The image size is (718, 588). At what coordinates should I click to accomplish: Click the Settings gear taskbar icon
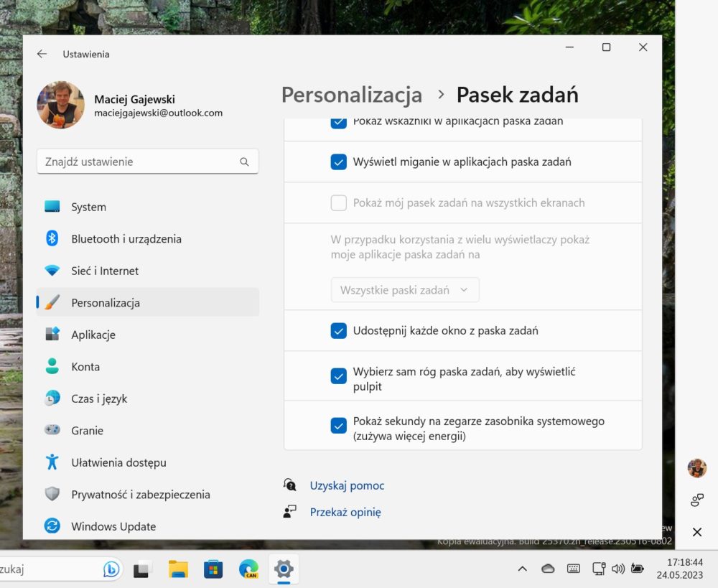(284, 569)
